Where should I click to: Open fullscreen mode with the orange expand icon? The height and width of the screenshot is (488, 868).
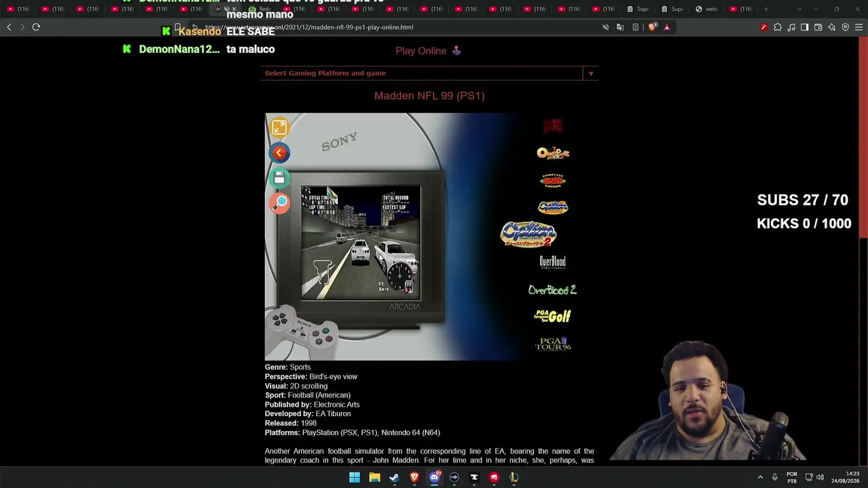pos(279,127)
